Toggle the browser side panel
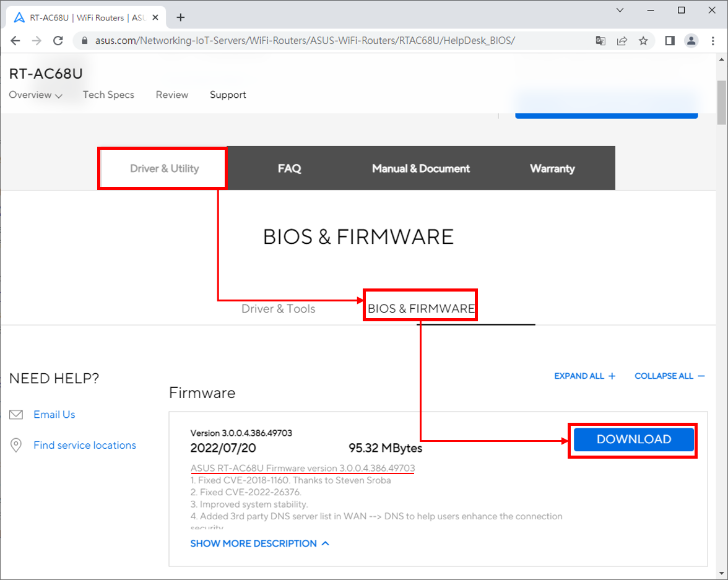This screenshot has width=728, height=580. (x=670, y=41)
